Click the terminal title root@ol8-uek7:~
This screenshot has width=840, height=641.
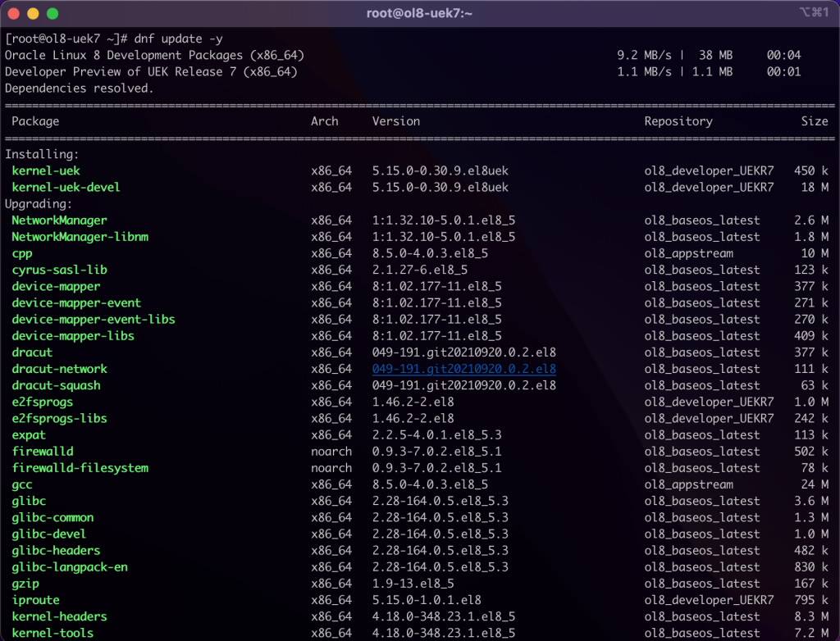click(419, 13)
